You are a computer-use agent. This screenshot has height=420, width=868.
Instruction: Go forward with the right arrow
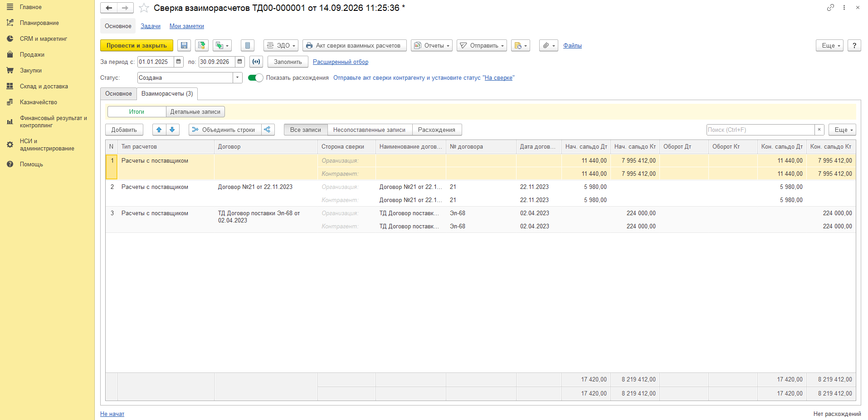click(x=125, y=8)
